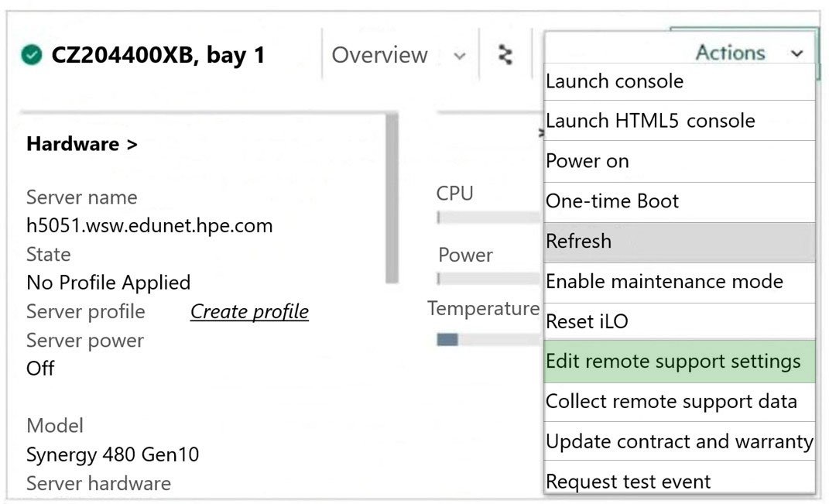Click the Temperature label
Viewport: 829px width, 504px height.
point(483,308)
